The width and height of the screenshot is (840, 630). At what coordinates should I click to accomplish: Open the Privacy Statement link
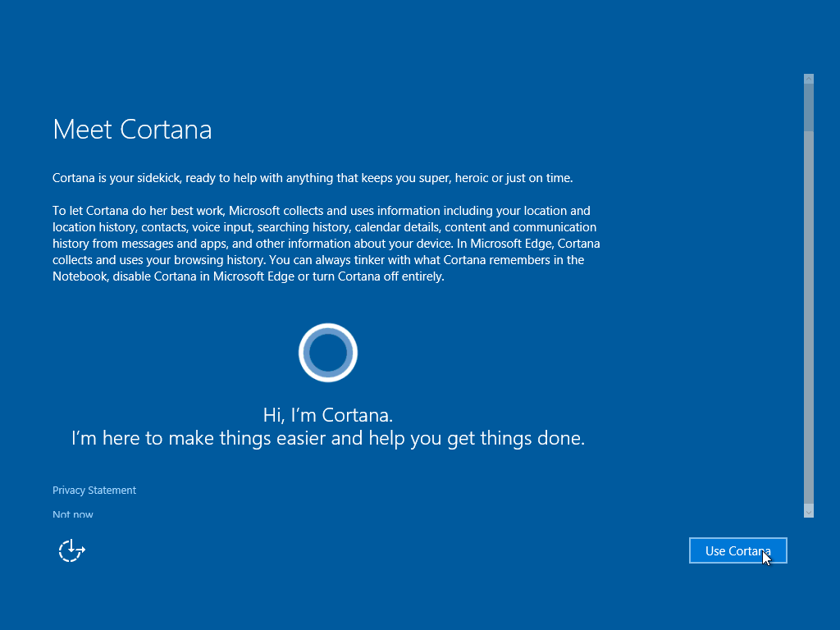(94, 491)
